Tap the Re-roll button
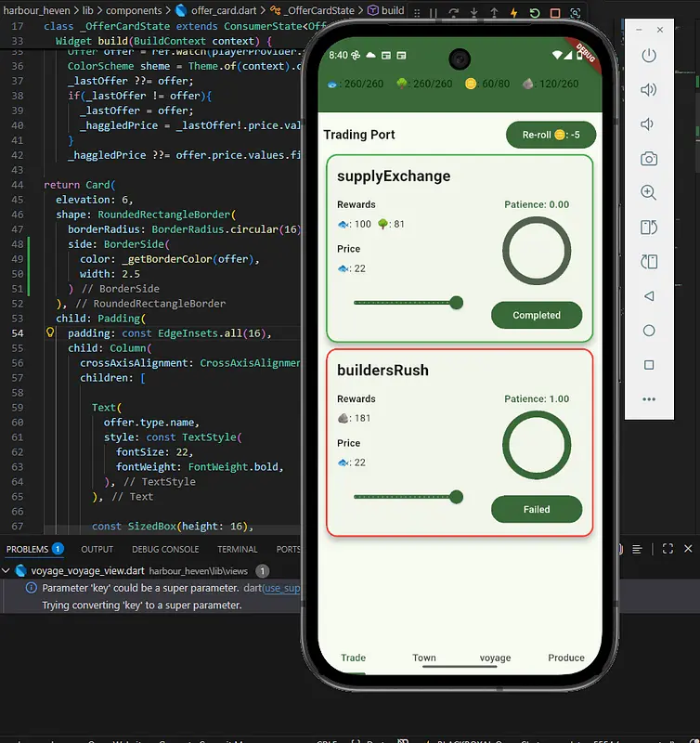 tap(551, 135)
